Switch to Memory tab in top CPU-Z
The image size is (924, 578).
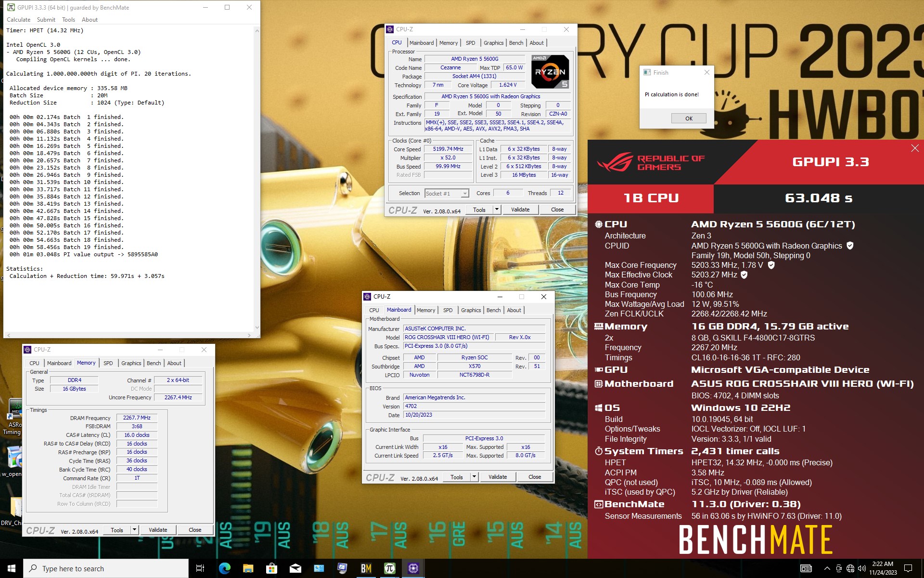click(x=449, y=43)
